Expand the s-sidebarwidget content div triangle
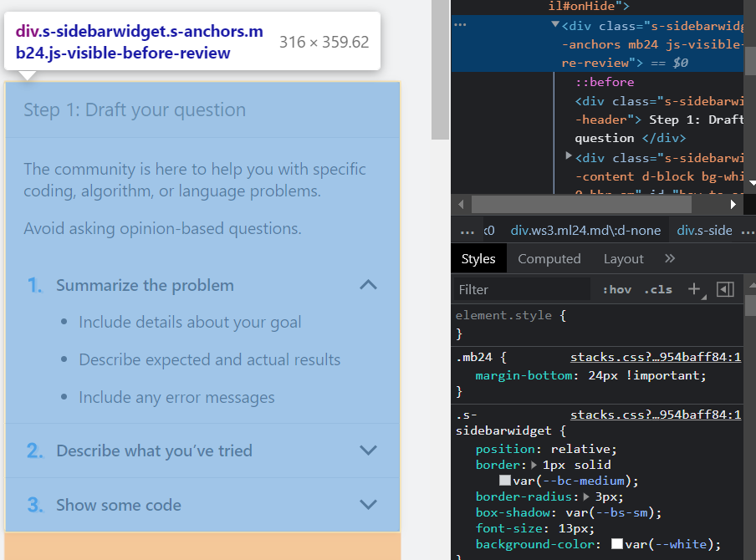Viewport: 756px width, 560px height. click(569, 155)
